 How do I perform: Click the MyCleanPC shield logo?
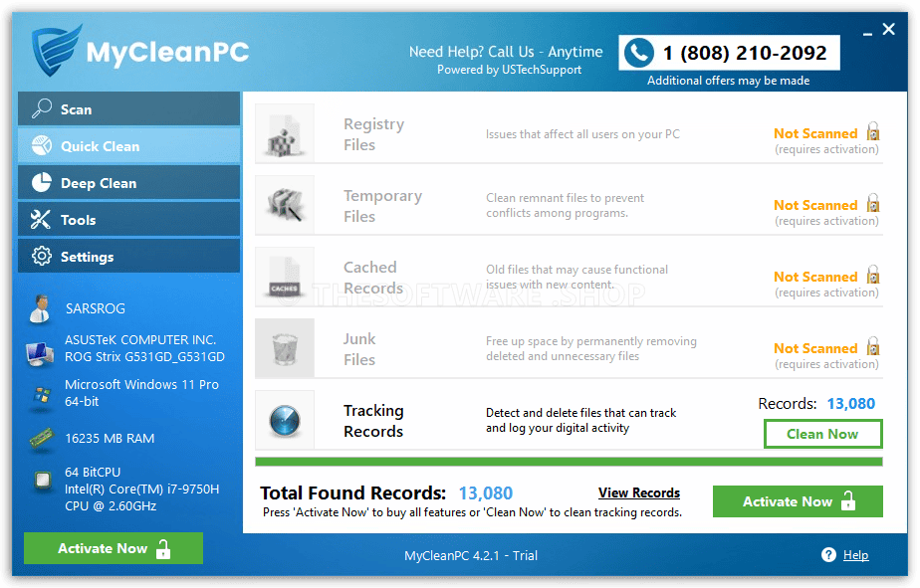57,51
